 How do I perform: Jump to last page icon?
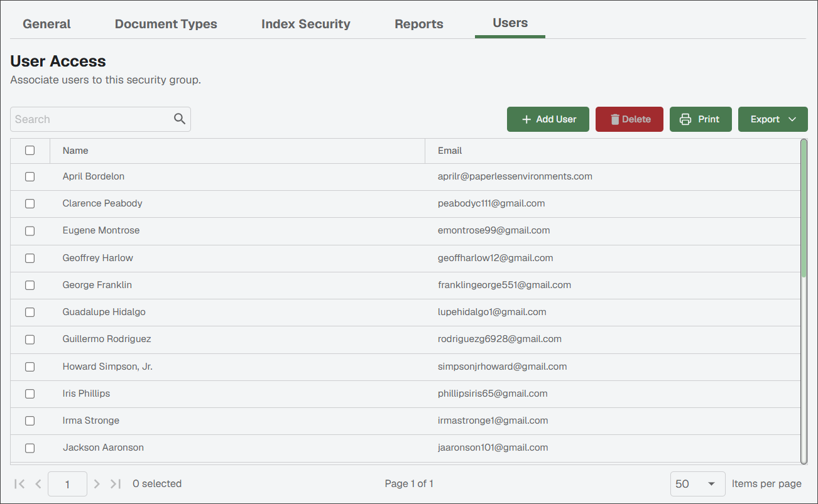(116, 484)
